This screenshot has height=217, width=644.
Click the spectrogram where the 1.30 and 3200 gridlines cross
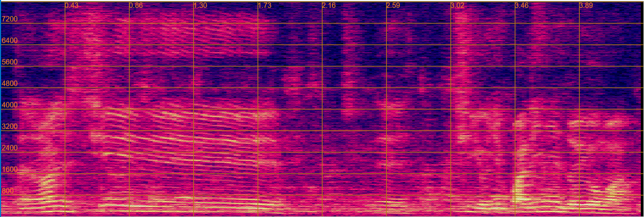point(193,131)
